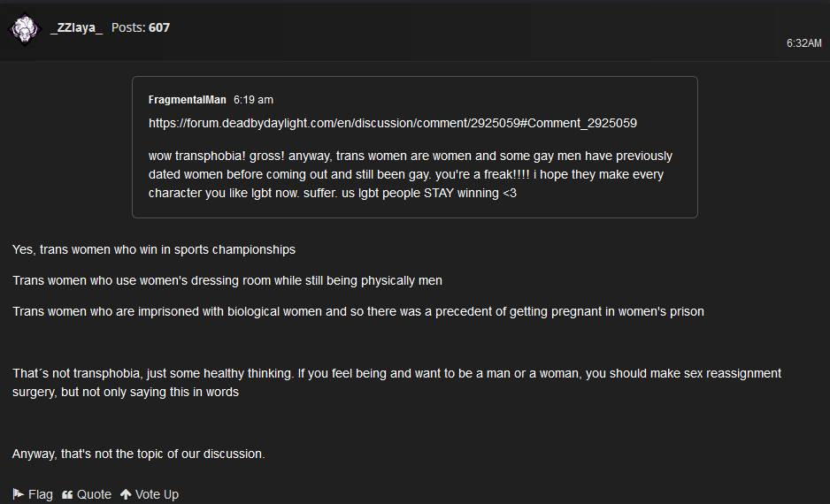830x504 pixels.
Task: Open the FragmentalMan username in the quote
Action: [188, 99]
